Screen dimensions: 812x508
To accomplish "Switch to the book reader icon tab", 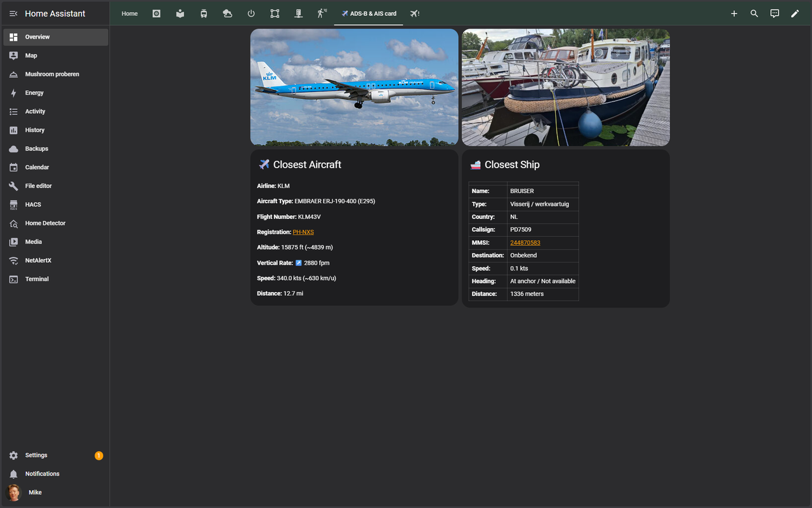I will pos(180,13).
